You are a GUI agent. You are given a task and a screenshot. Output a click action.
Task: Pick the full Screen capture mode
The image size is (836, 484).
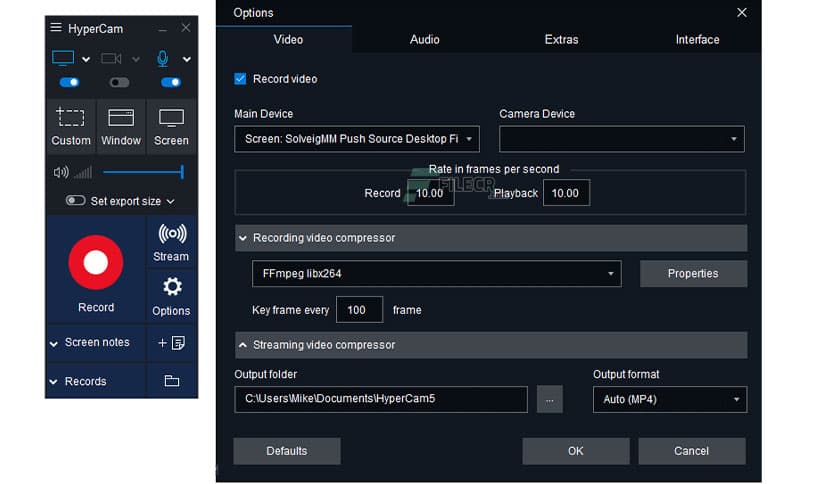tap(171, 127)
